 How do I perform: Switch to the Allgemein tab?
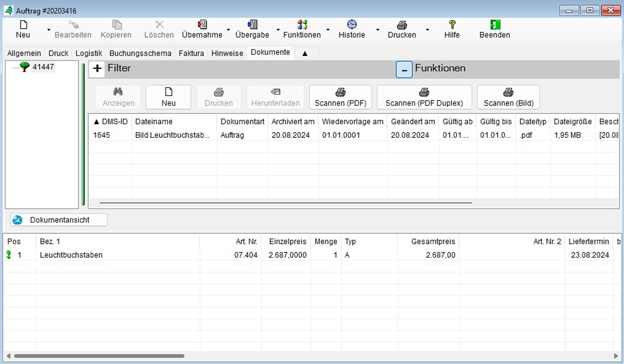[24, 53]
